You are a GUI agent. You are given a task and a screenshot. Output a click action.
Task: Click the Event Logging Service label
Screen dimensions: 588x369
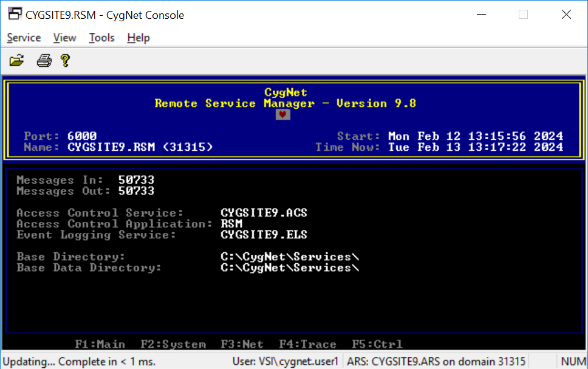click(97, 235)
